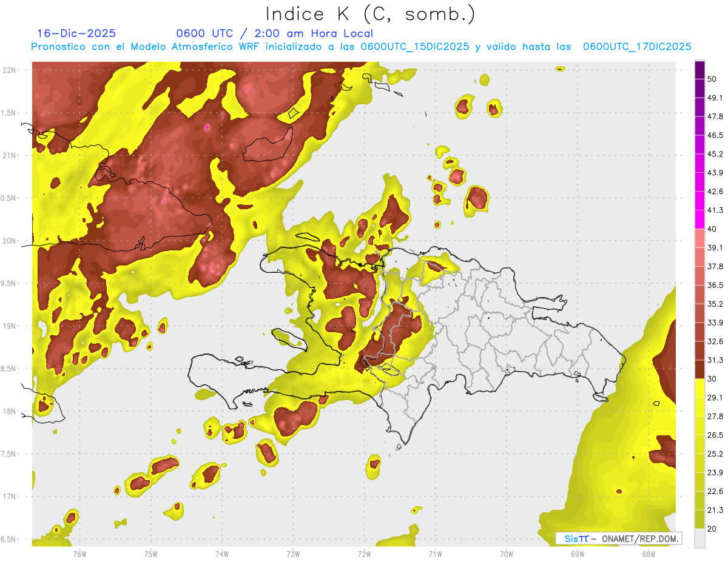Image resolution: width=728 pixels, height=562 pixels.
Task: Click the 72W longitude axis label
Action: point(364,553)
